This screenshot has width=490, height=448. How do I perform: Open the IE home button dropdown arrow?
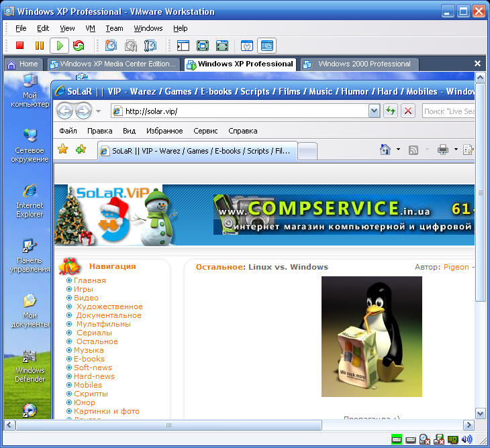(398, 150)
